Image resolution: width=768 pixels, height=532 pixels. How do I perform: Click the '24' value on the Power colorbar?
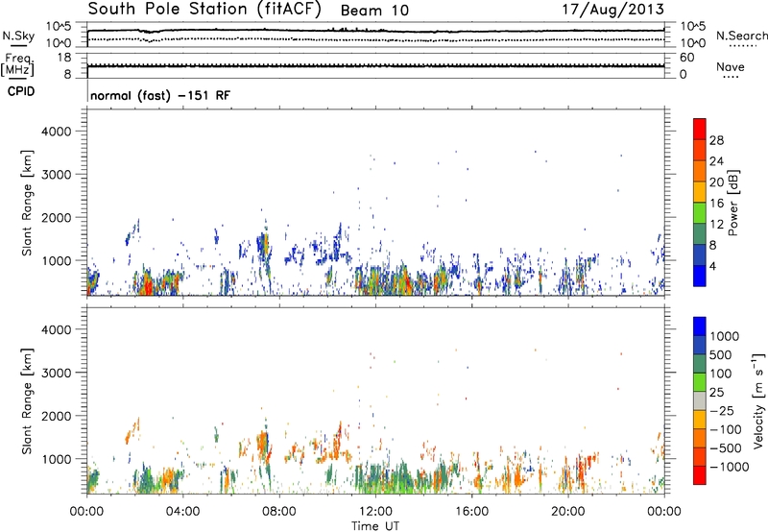click(x=716, y=161)
